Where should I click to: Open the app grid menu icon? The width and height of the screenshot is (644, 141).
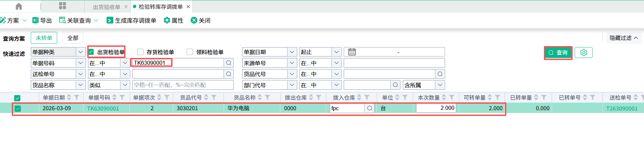point(63,6)
